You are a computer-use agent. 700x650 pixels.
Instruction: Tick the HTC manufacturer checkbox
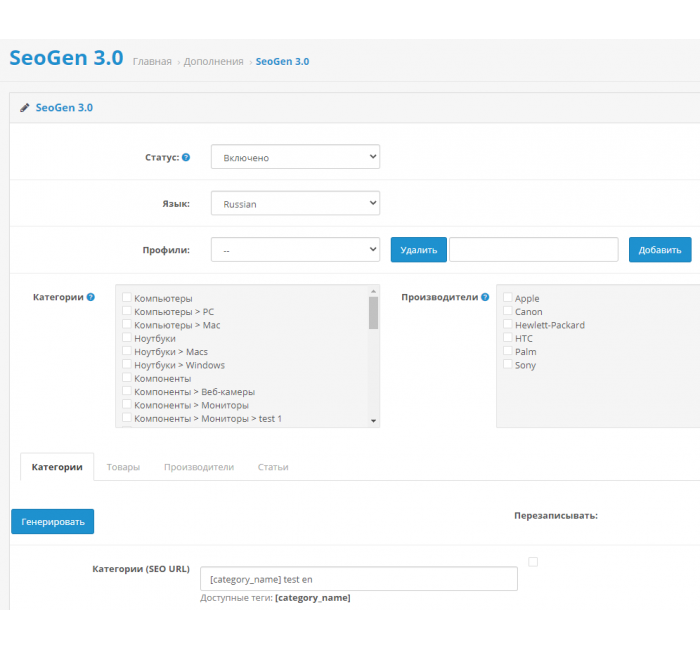click(508, 338)
